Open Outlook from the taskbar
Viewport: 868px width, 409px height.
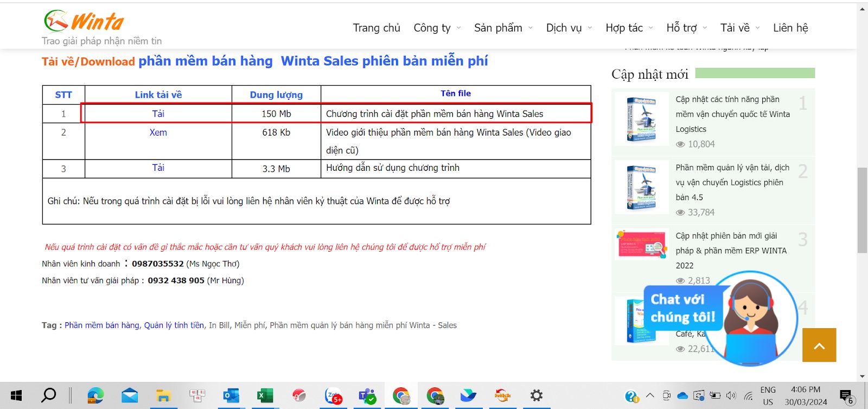click(x=231, y=395)
